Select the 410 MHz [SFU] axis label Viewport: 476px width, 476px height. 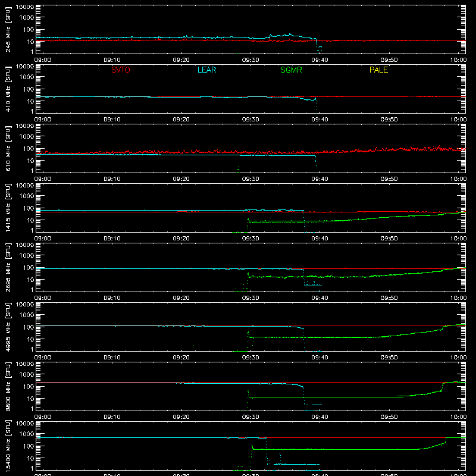click(8, 89)
